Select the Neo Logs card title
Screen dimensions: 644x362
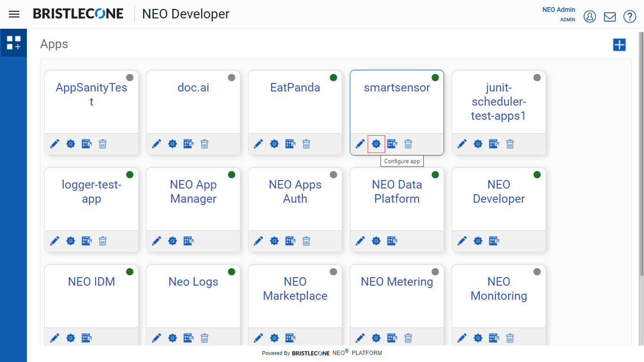click(x=193, y=282)
